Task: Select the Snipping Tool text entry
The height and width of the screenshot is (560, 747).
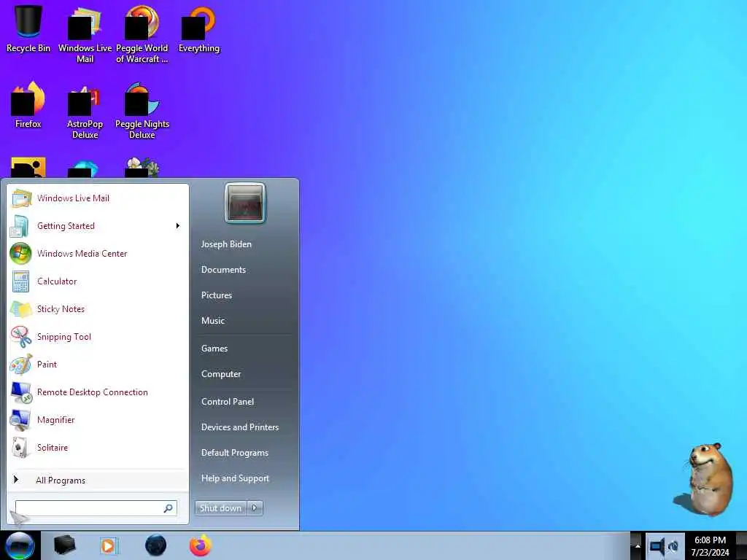Action: (x=64, y=337)
